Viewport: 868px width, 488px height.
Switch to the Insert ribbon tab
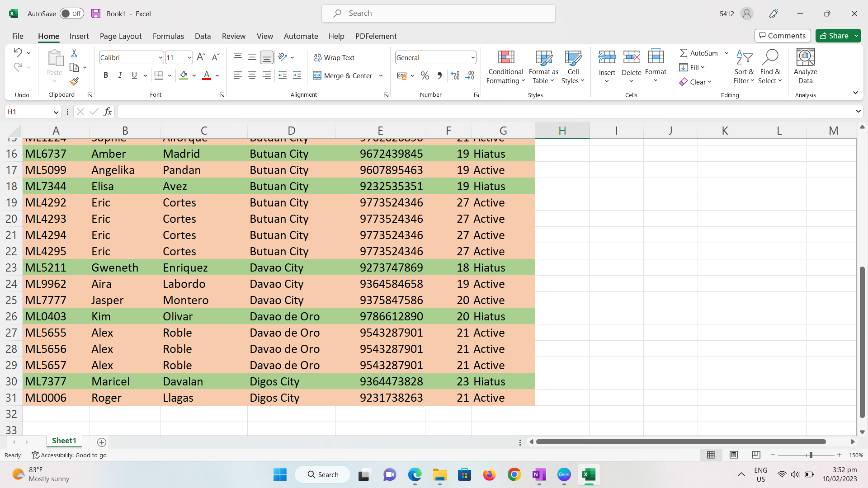pyautogui.click(x=79, y=36)
